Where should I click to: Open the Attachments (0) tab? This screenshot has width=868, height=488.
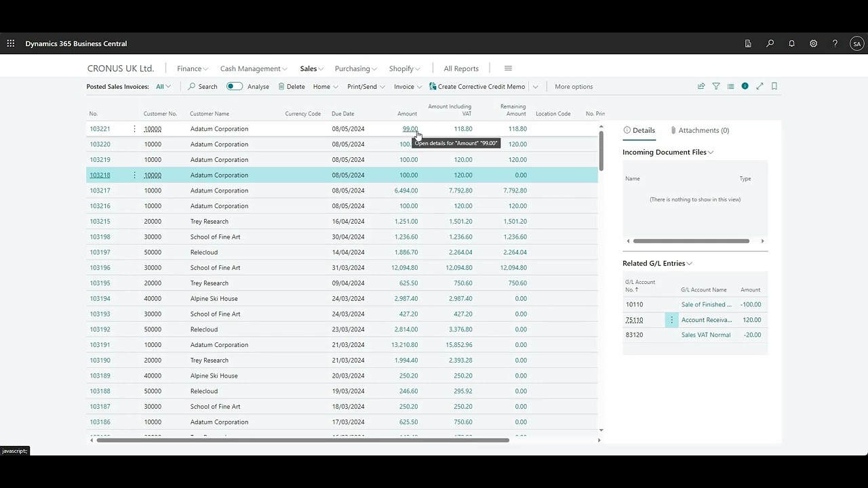click(x=700, y=130)
